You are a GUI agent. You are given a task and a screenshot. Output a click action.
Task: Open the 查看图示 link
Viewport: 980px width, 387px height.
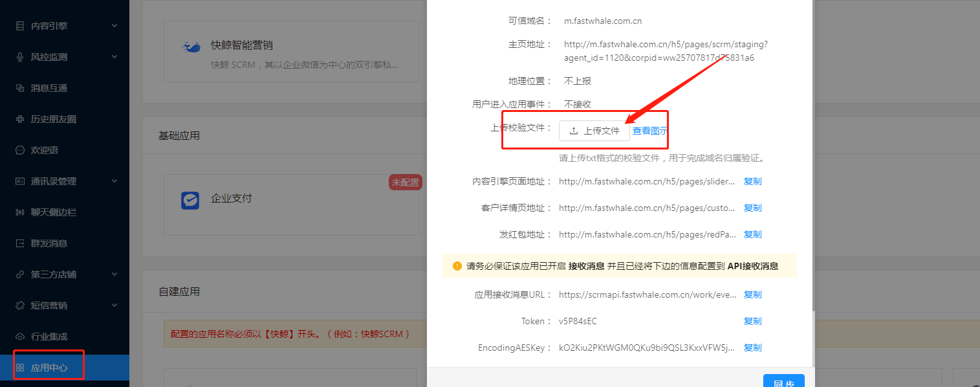(x=650, y=131)
